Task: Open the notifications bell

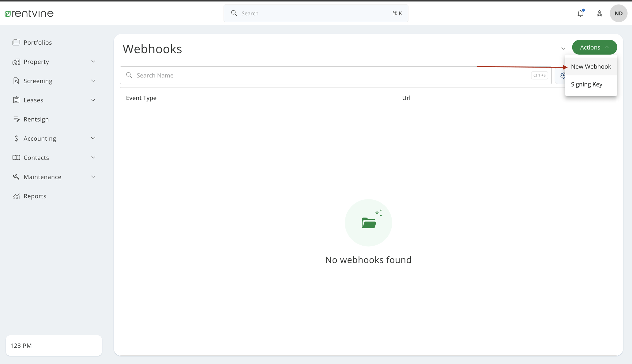Action: [x=580, y=13]
